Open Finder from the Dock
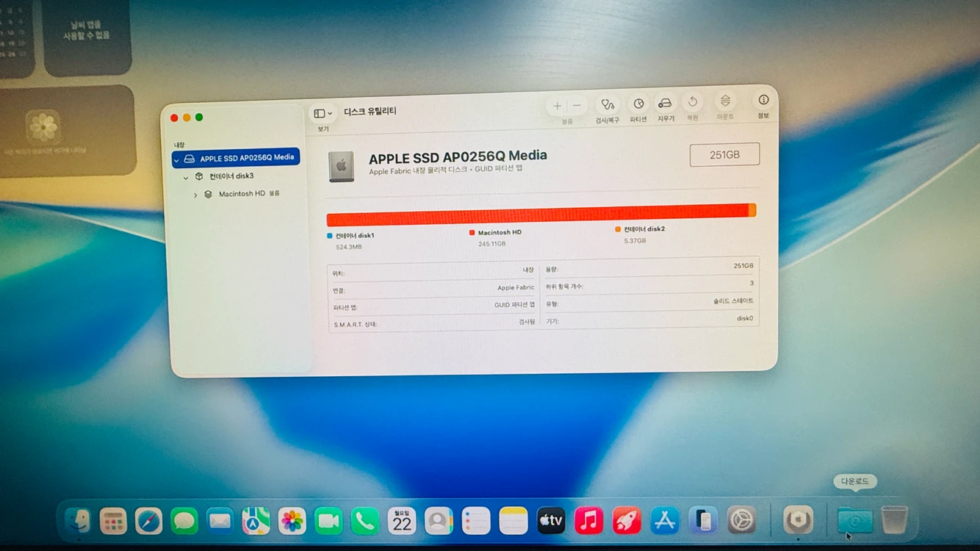This screenshot has height=551, width=980. point(78,521)
